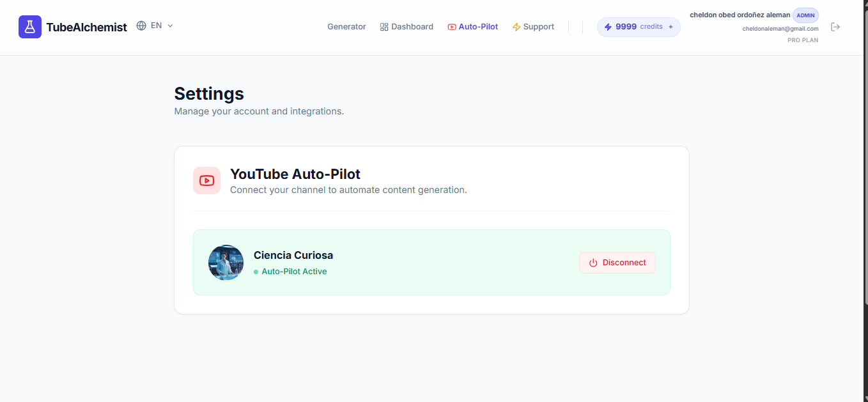Click the globe language icon

tap(141, 26)
